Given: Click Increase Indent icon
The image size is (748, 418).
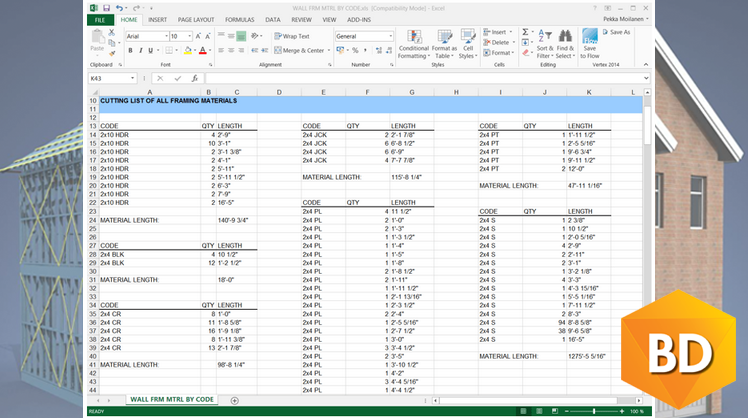Looking at the screenshot, I should 265,50.
